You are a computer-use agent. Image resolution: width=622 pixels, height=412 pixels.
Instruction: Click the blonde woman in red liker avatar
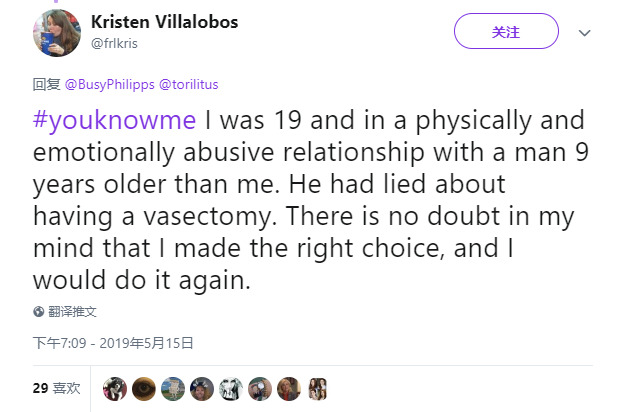tap(289, 389)
